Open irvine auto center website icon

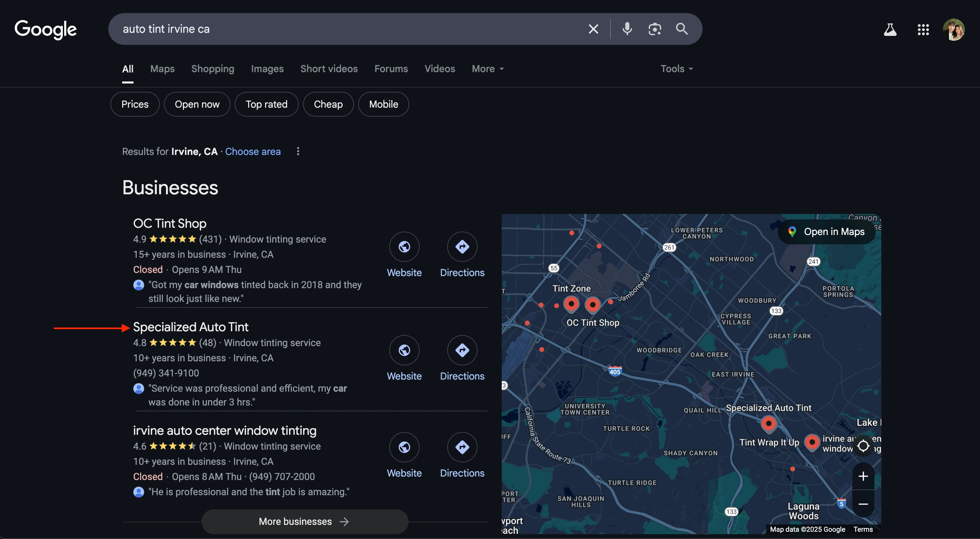point(404,447)
